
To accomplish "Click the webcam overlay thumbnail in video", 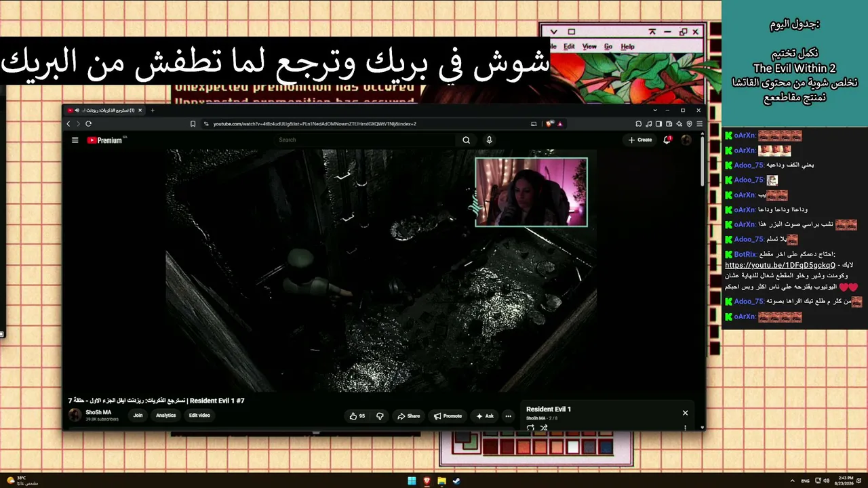I will 531,192.
